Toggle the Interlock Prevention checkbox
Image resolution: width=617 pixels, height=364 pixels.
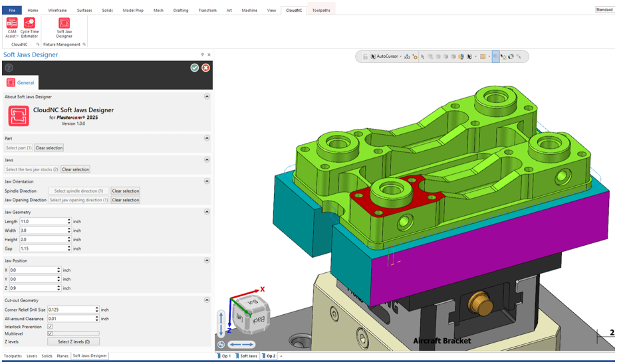tap(50, 327)
